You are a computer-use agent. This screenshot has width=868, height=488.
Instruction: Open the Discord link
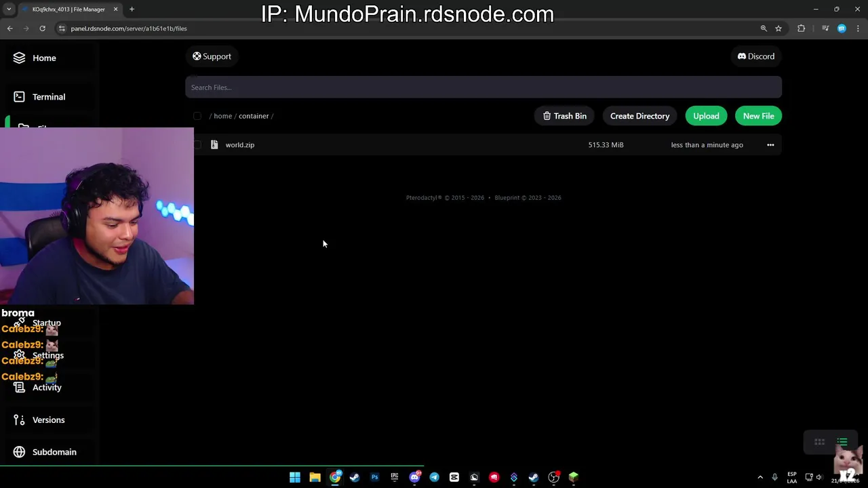pos(755,56)
